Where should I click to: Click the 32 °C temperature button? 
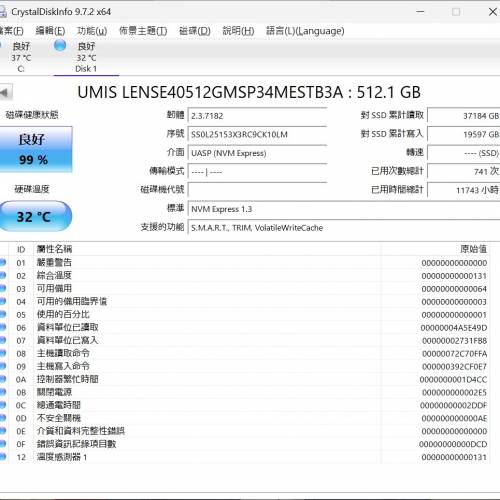35,216
